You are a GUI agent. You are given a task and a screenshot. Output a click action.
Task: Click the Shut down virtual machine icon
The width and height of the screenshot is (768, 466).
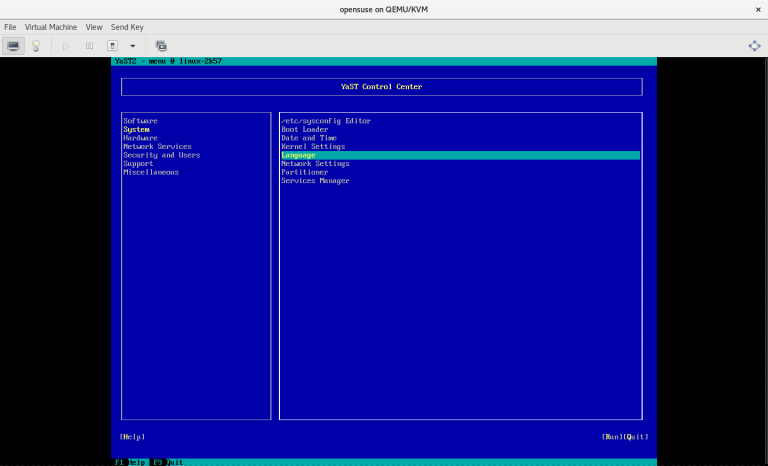click(112, 46)
